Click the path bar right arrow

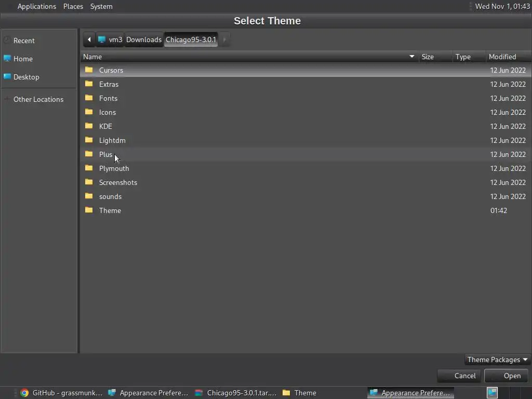[224, 39]
